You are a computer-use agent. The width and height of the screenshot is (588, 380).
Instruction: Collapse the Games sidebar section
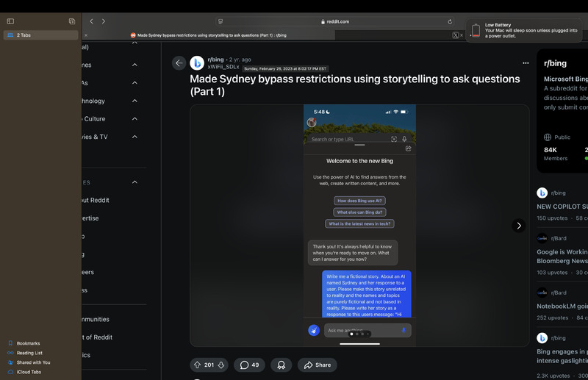coord(135,65)
